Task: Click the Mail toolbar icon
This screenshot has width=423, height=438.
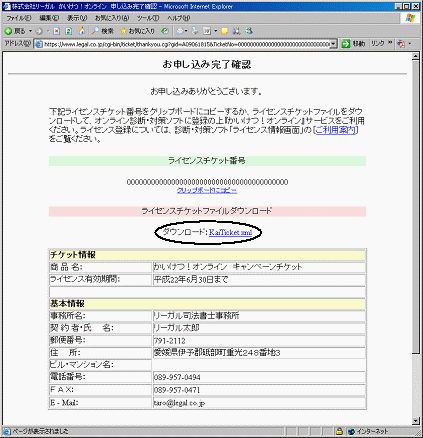Action: coord(180,31)
